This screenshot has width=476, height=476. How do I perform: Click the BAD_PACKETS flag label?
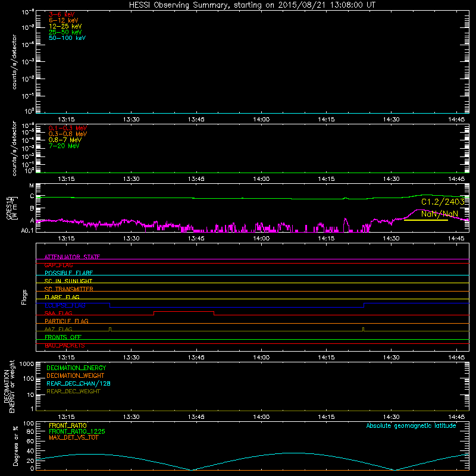65,346
